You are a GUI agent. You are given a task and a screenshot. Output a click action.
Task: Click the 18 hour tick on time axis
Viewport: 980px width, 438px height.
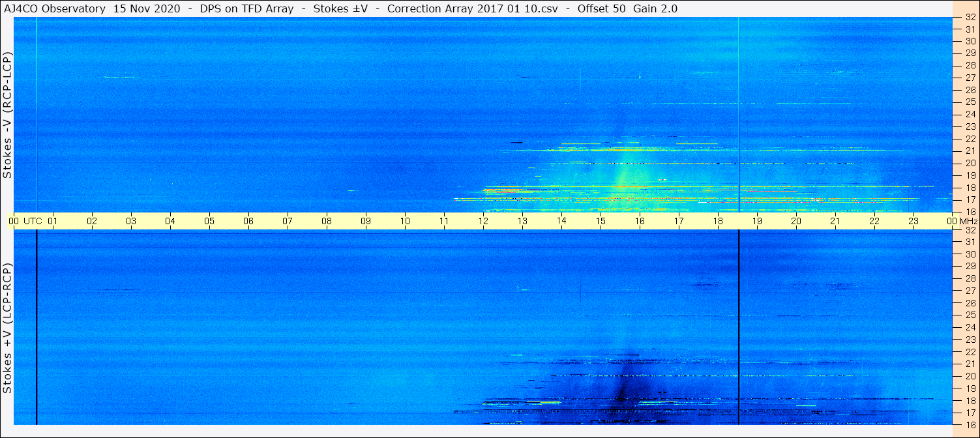(718, 221)
